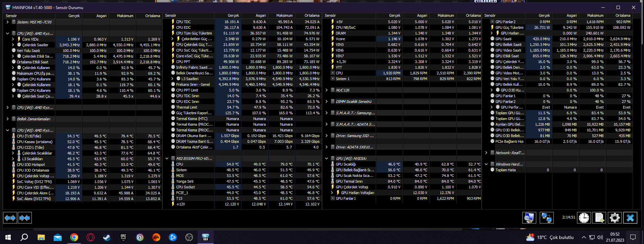Select the 'CPU IOD Hotspot' row

point(83,165)
